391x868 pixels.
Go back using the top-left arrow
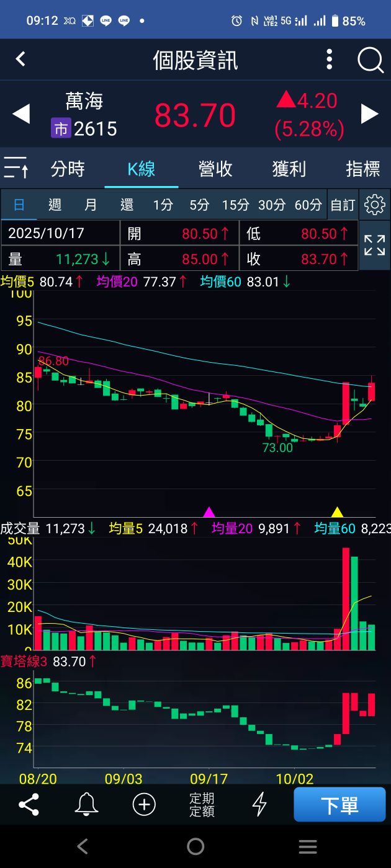pos(20,59)
